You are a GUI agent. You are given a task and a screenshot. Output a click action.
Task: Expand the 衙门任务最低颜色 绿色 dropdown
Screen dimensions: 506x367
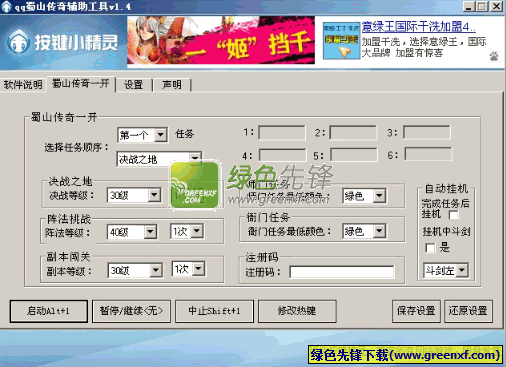(x=379, y=231)
